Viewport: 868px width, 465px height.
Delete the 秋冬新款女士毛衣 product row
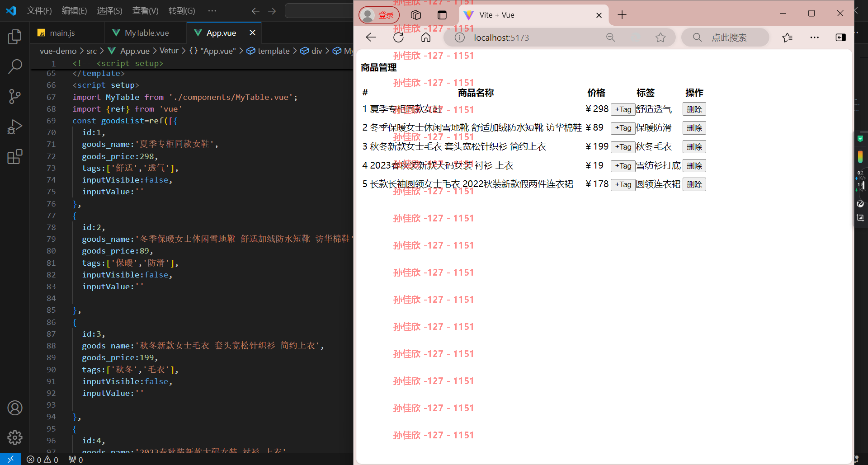(694, 147)
